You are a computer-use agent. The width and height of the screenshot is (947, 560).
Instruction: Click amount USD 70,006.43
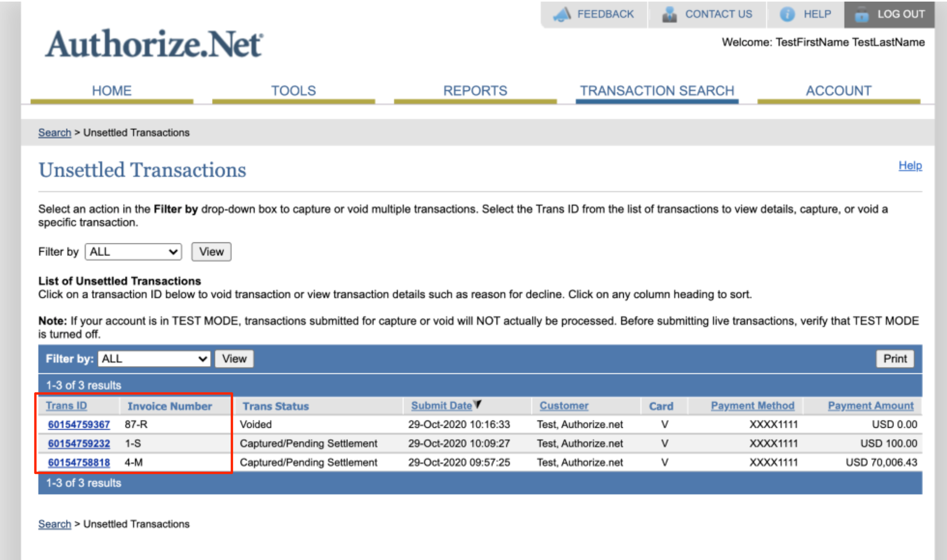pos(881,462)
